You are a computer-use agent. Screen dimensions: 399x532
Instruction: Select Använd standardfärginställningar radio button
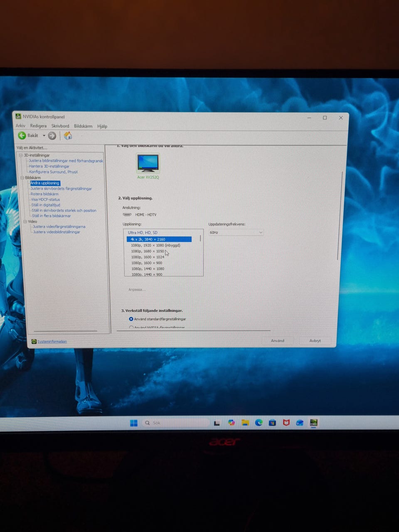[131, 319]
